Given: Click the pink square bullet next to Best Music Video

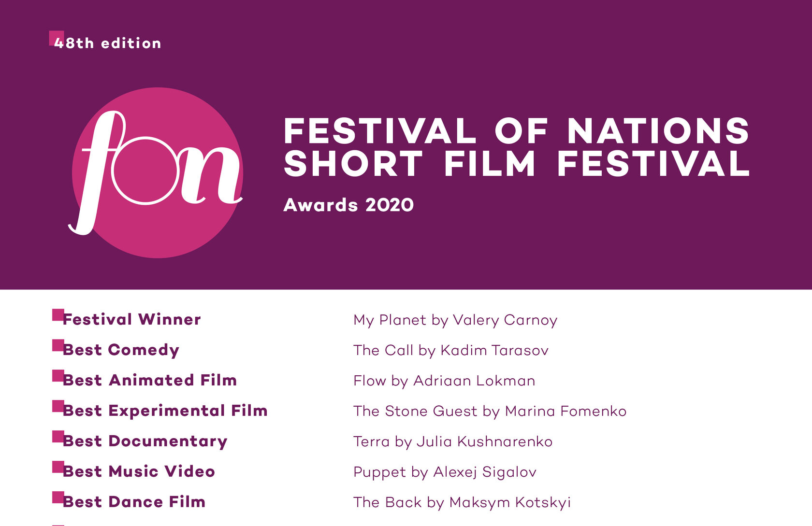Looking at the screenshot, I should tap(58, 467).
